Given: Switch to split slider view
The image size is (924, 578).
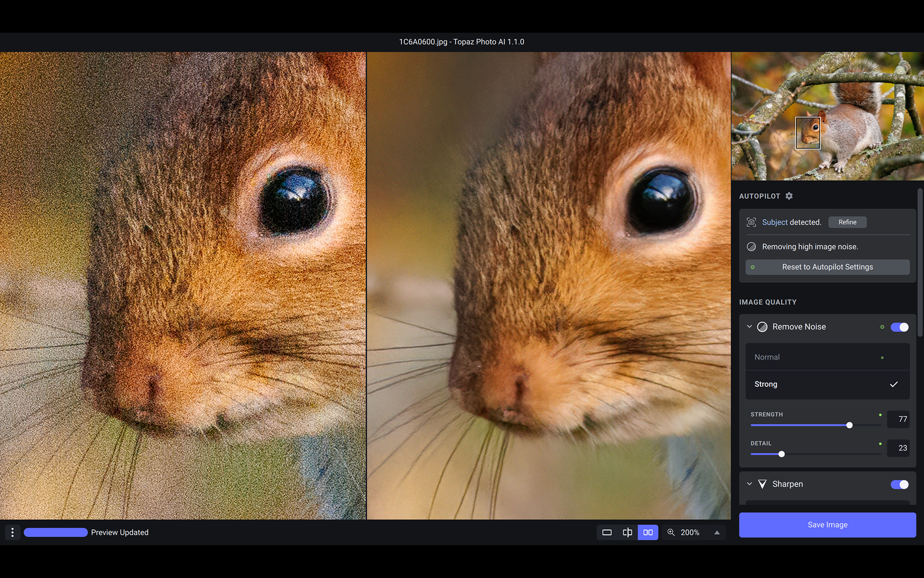Looking at the screenshot, I should (628, 532).
